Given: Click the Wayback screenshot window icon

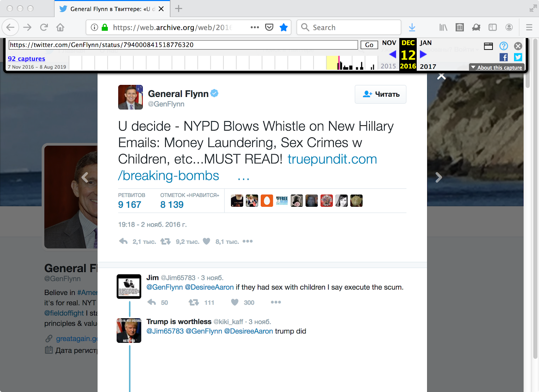Looking at the screenshot, I should click(x=488, y=46).
